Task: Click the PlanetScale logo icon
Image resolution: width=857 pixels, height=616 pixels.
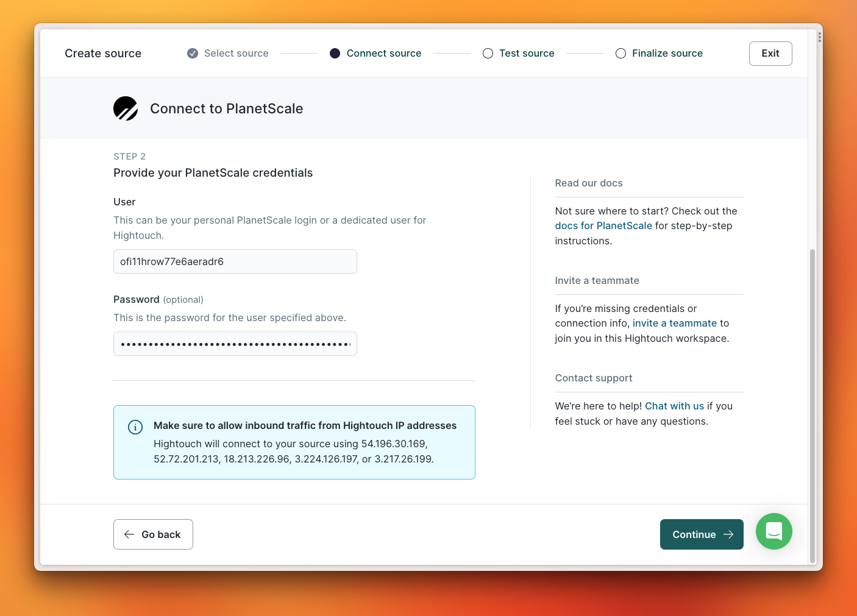Action: tap(126, 108)
